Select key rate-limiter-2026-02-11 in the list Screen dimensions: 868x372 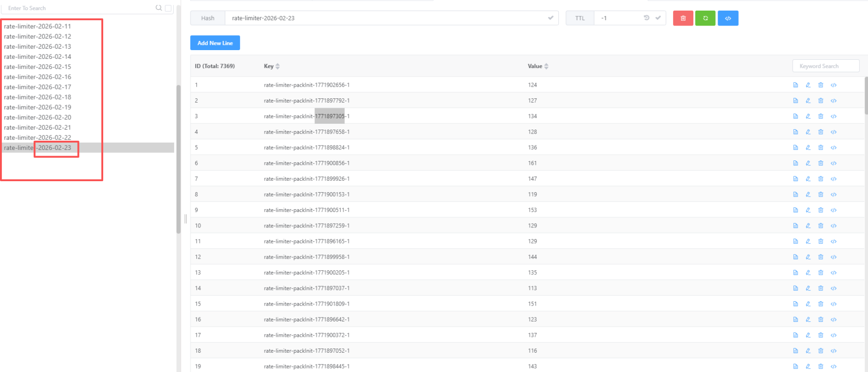38,27
